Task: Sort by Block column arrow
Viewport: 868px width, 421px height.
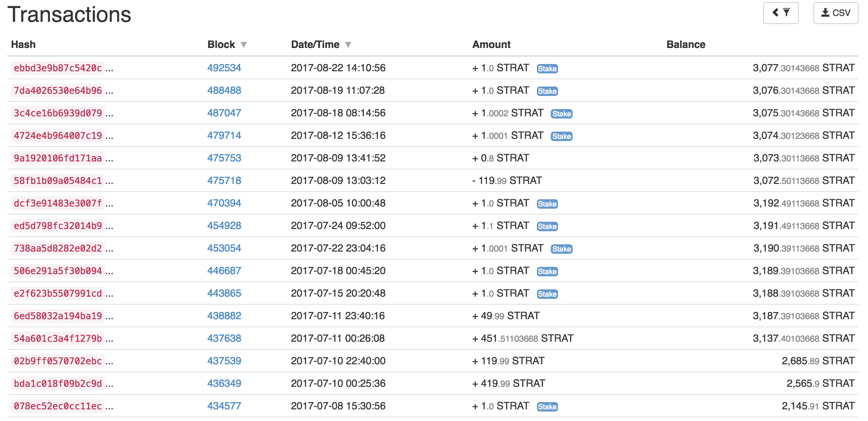Action: pos(244,45)
